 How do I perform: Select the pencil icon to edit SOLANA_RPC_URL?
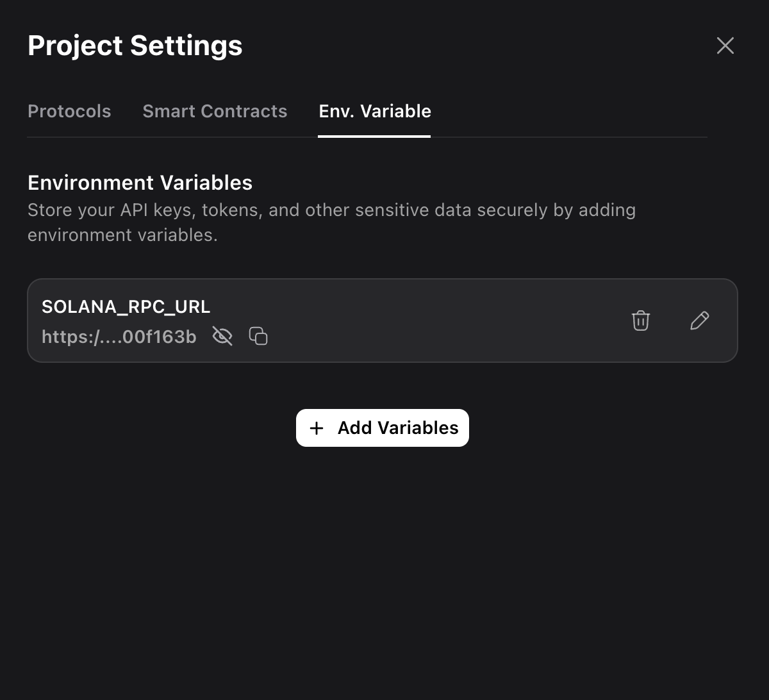[700, 320]
